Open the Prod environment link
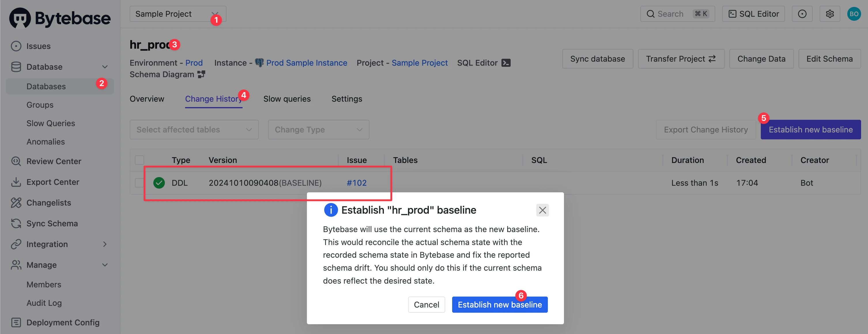Viewport: 868px width, 334px height. [194, 63]
